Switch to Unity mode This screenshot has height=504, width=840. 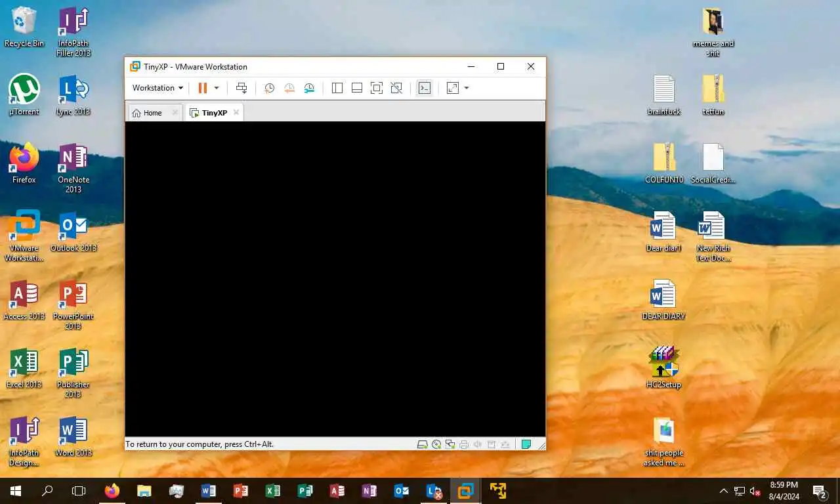click(x=396, y=88)
